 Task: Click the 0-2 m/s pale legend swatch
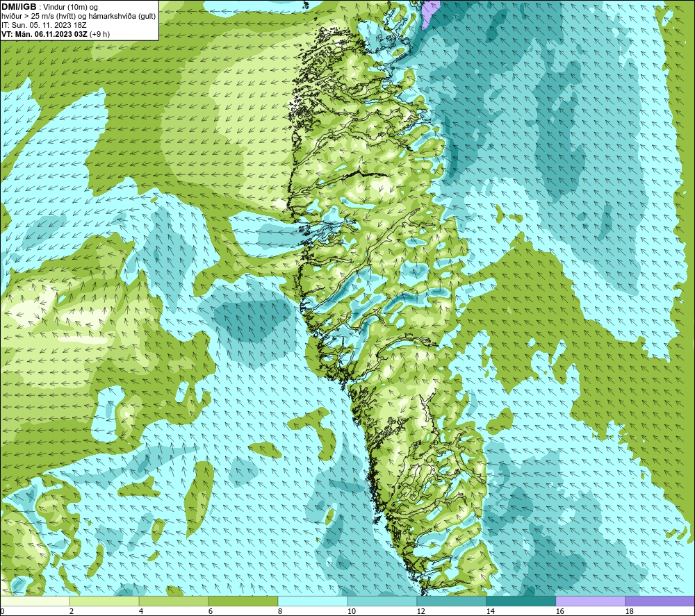[35, 601]
